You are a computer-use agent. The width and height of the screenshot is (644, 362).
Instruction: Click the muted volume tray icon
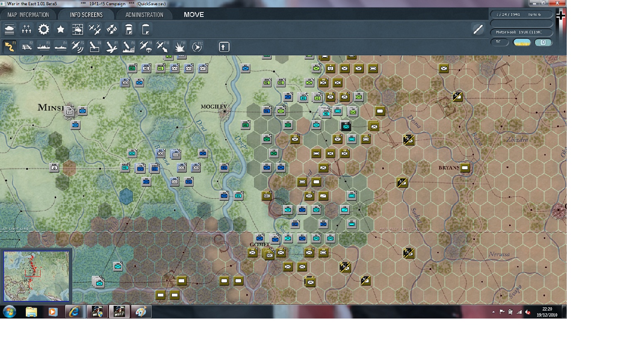point(528,312)
